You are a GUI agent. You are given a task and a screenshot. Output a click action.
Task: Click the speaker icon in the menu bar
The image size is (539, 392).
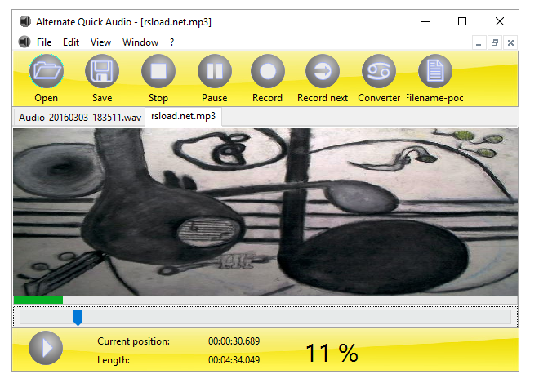tap(24, 42)
